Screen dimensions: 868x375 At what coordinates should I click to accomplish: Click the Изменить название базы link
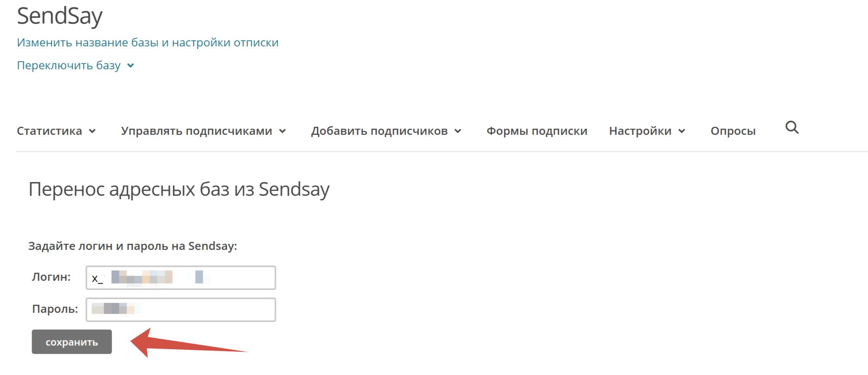(148, 43)
